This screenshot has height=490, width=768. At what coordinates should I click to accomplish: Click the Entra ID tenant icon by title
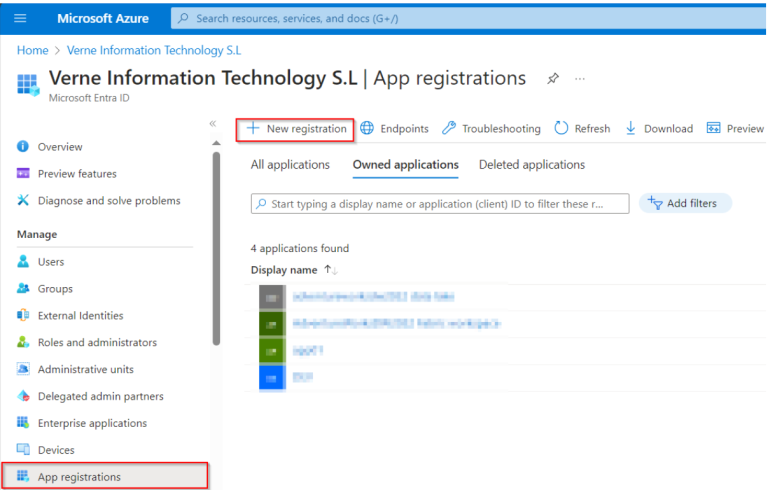(x=28, y=85)
